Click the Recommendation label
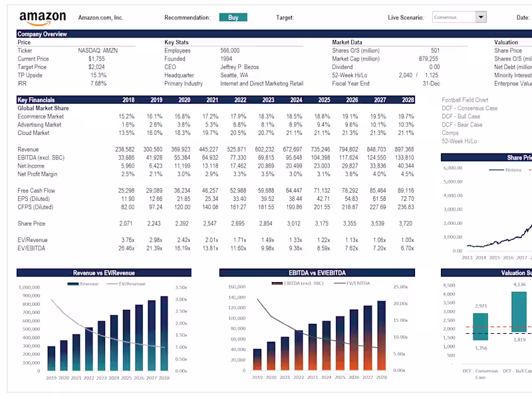Image resolution: width=532 pixels, height=399 pixels. 188,18
